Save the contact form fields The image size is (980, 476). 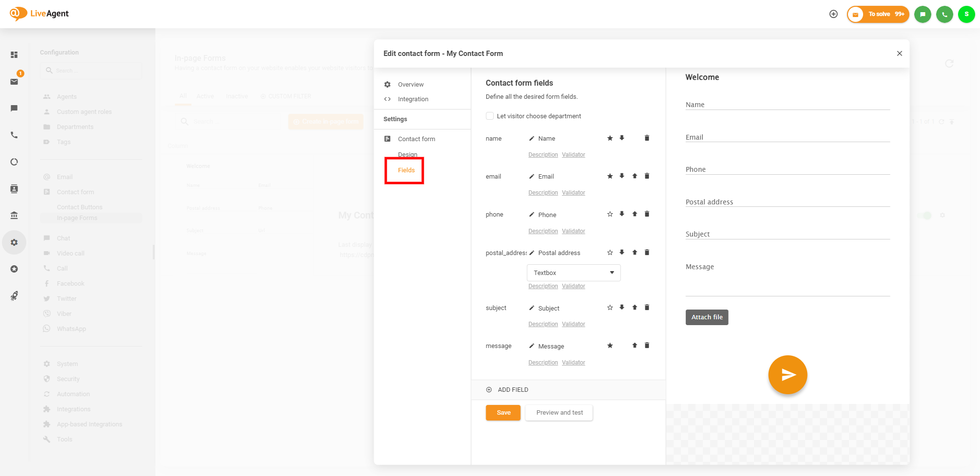tap(503, 413)
